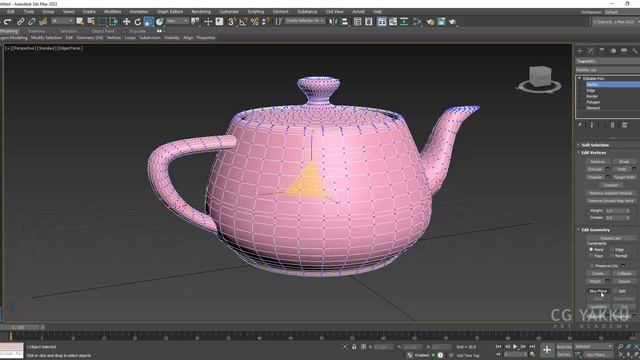Image resolution: width=640 pixels, height=360 pixels.
Task: Click the Slice Plane button
Action: tap(598, 291)
